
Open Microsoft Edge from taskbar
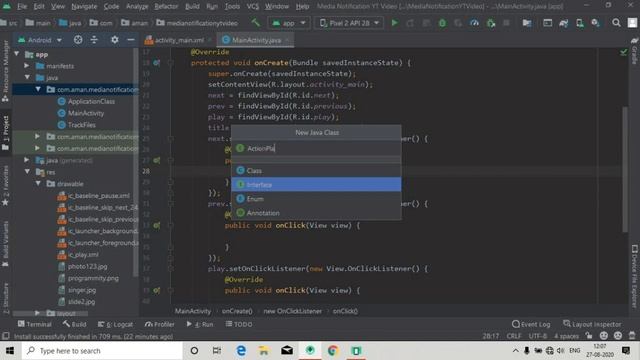click(x=241, y=351)
